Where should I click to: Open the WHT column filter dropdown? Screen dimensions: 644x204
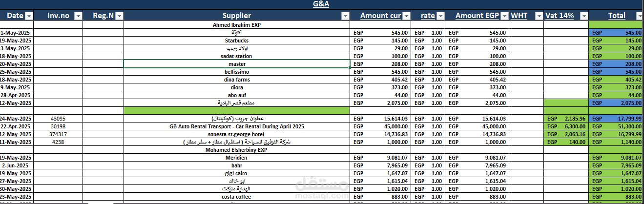point(538,16)
